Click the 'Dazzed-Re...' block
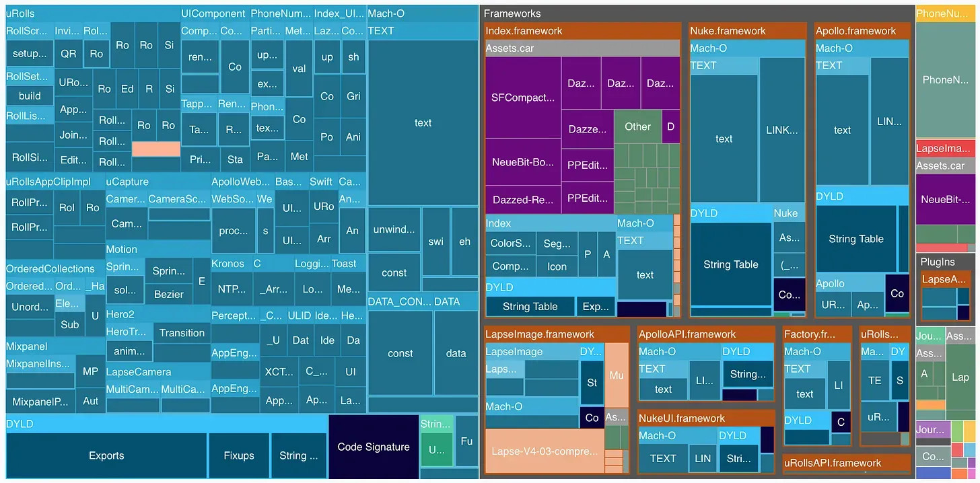Image resolution: width=980 pixels, height=483 pixels. (523, 200)
